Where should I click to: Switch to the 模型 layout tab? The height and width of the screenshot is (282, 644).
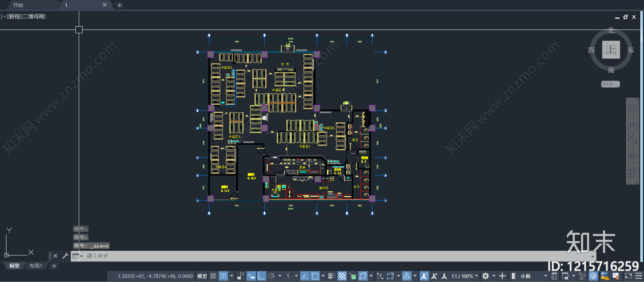coord(14,266)
